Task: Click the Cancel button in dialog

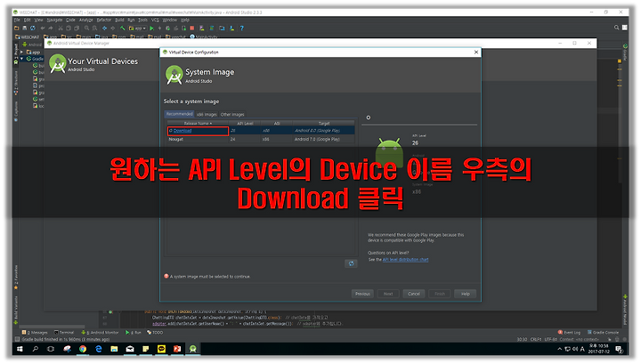Action: [414, 294]
